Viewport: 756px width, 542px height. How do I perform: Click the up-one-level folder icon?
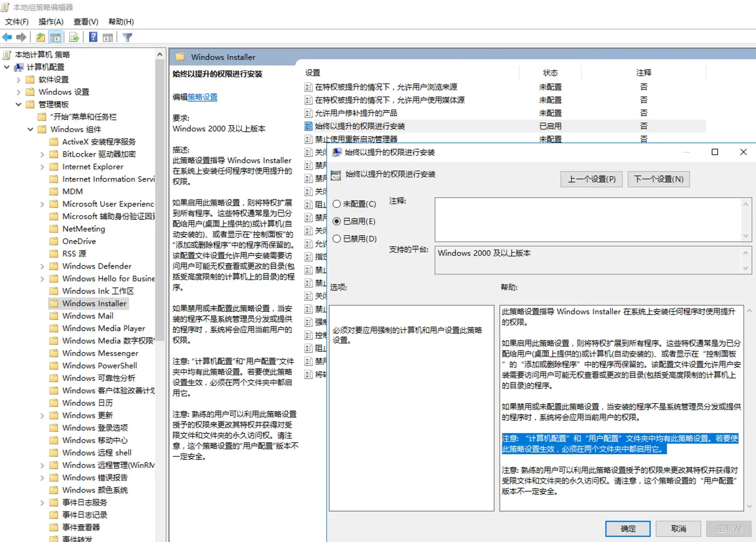40,37
